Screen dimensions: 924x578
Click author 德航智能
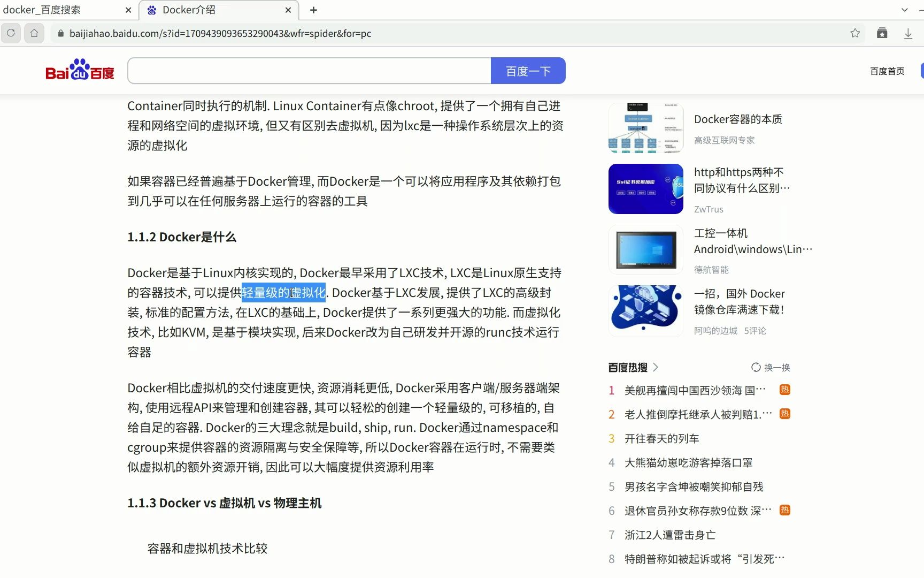[x=711, y=270]
